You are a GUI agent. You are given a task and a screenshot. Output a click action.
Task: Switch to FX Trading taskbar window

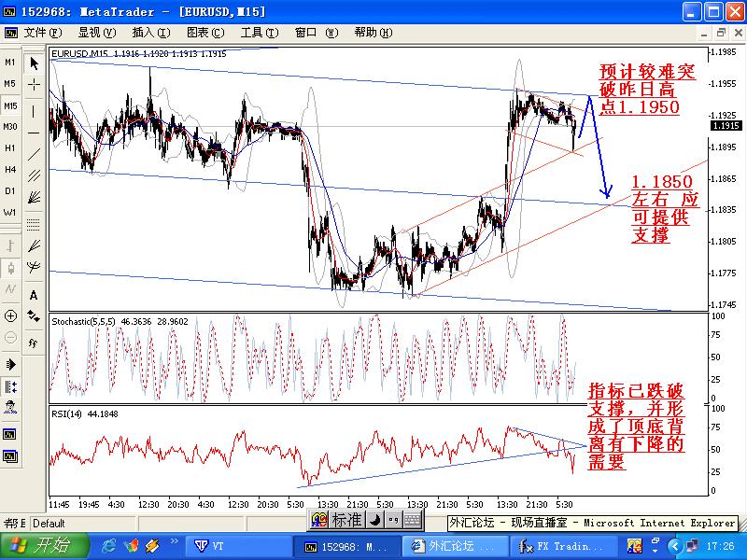tap(563, 546)
